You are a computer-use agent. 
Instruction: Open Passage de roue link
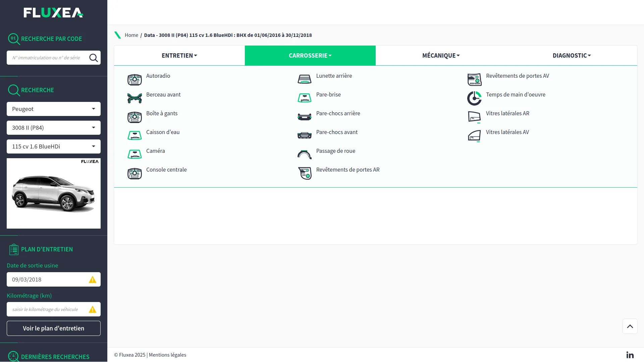tap(336, 151)
